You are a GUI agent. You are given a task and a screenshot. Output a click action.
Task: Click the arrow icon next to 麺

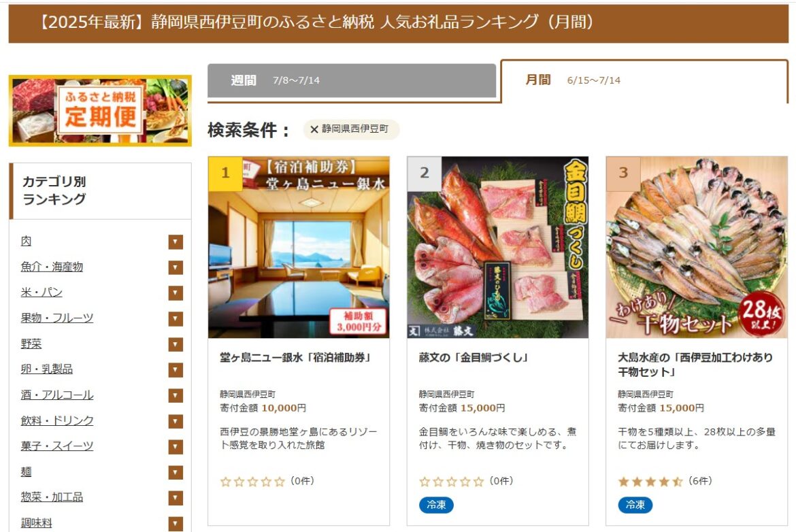[x=176, y=472]
